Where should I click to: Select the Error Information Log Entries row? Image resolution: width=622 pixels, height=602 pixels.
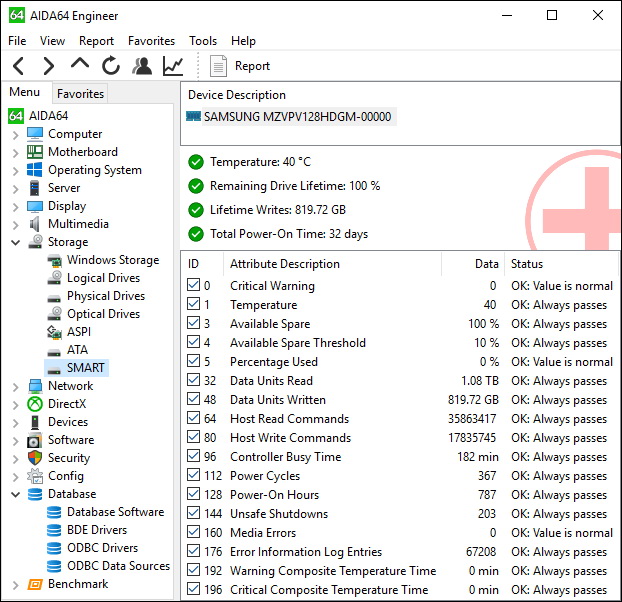point(400,552)
